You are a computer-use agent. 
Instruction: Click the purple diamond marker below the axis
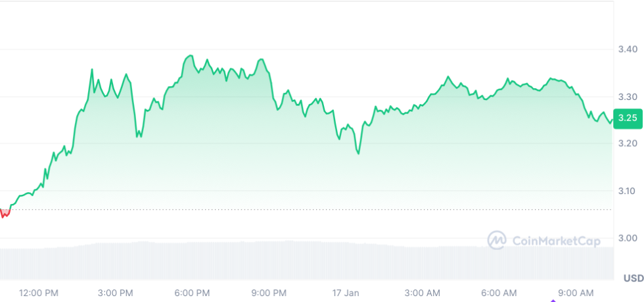553,300
